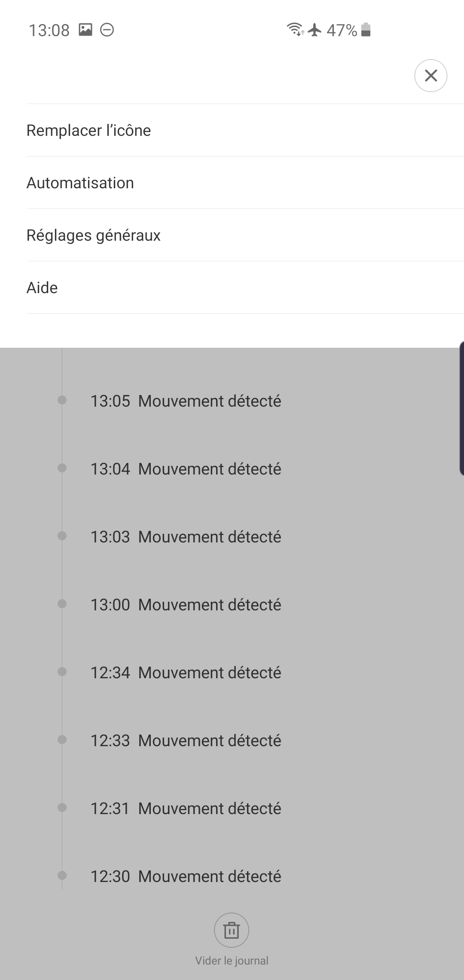
Task: Tap the image notification icon in status bar
Action: tap(85, 30)
